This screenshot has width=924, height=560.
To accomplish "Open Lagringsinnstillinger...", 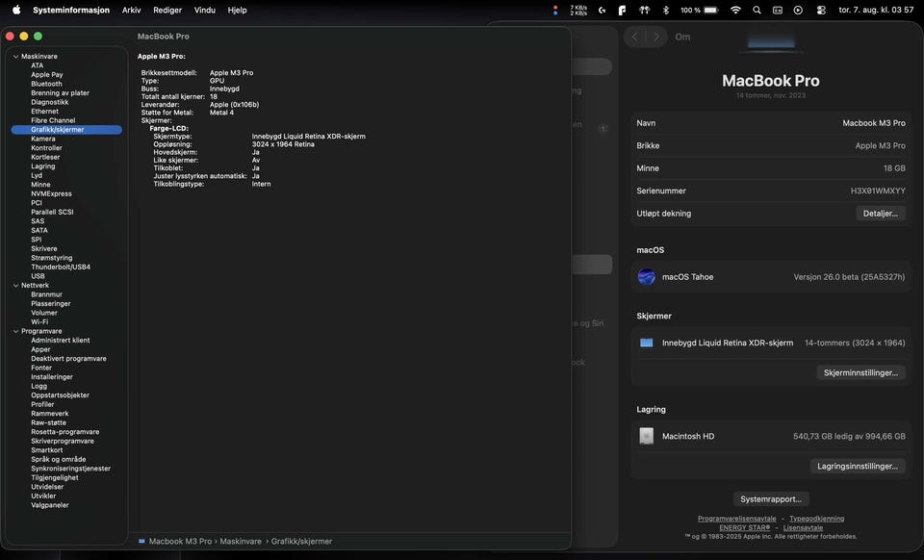I will [x=858, y=466].
